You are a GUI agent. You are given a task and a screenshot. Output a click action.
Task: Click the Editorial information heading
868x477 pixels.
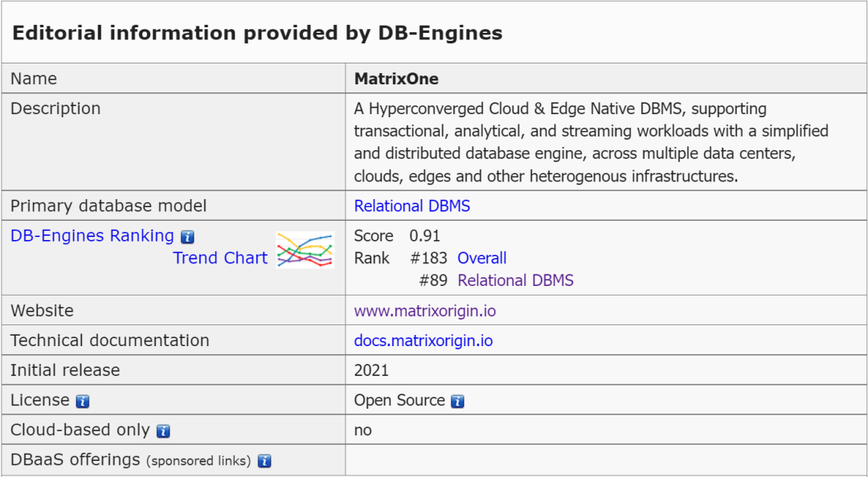coord(257,33)
